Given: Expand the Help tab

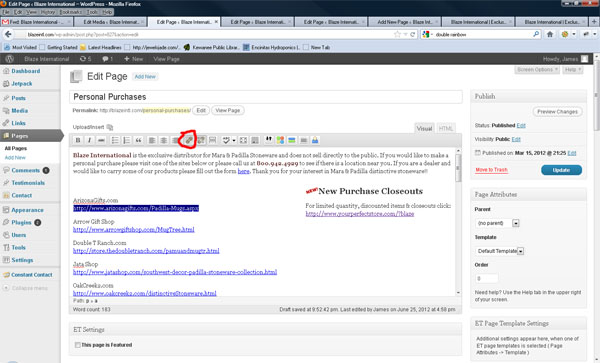Looking at the screenshot, I should (x=573, y=70).
